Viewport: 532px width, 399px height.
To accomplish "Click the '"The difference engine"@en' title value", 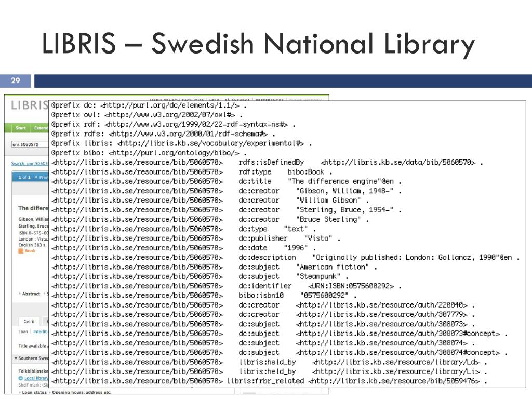I will [341, 181].
